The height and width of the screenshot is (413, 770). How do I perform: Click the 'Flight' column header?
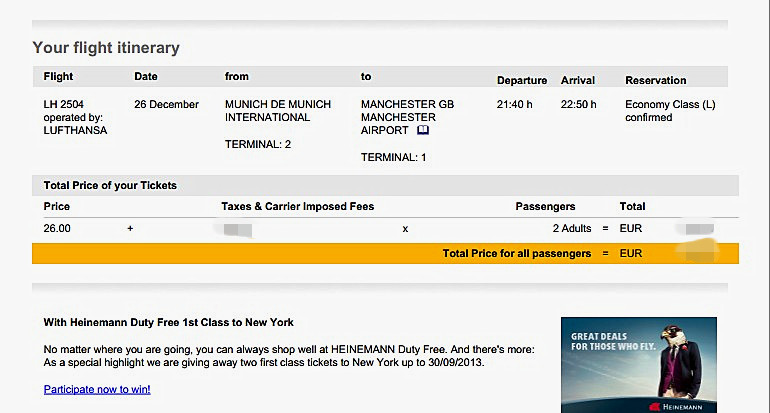[x=58, y=77]
